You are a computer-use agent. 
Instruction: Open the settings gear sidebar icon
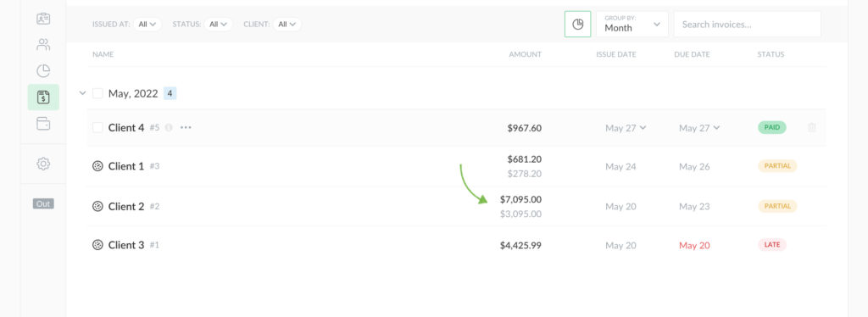(43, 164)
